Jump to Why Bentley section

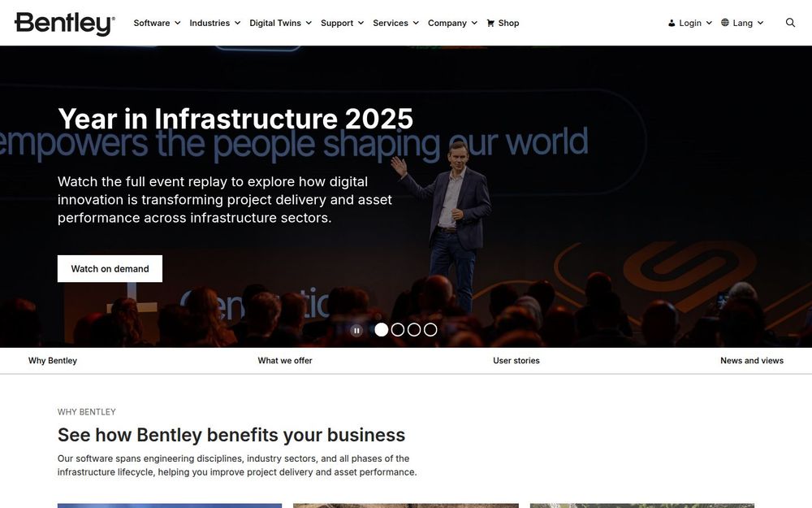(53, 360)
